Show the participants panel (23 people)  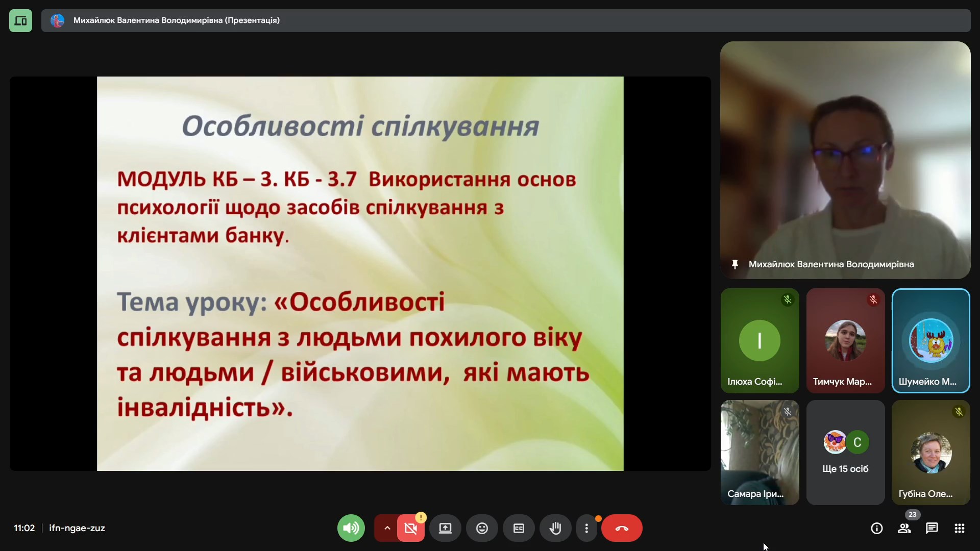pyautogui.click(x=904, y=528)
